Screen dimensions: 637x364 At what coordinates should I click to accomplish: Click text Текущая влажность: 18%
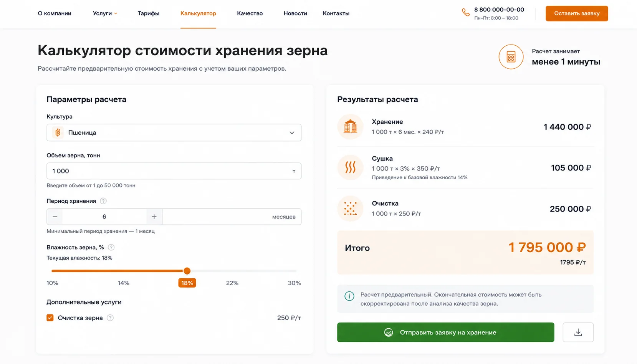(79, 258)
